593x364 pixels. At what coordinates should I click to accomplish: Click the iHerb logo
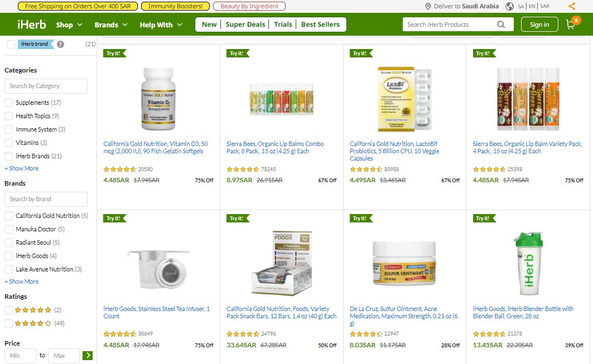click(x=32, y=25)
